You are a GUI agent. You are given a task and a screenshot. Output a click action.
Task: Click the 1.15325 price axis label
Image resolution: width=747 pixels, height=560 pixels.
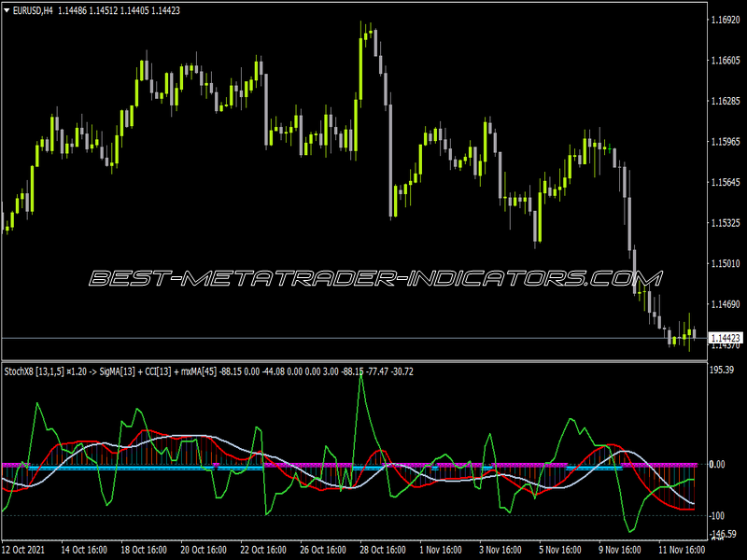tap(726, 223)
